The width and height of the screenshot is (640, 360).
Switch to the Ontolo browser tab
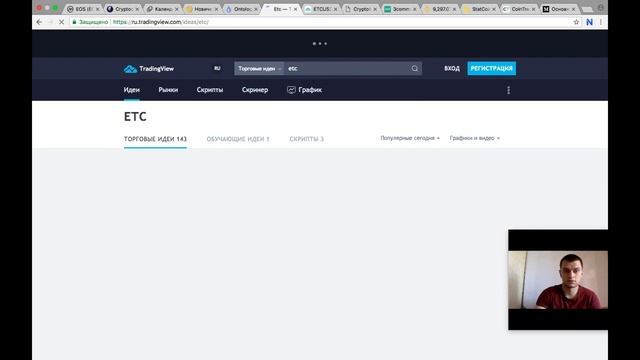242,9
